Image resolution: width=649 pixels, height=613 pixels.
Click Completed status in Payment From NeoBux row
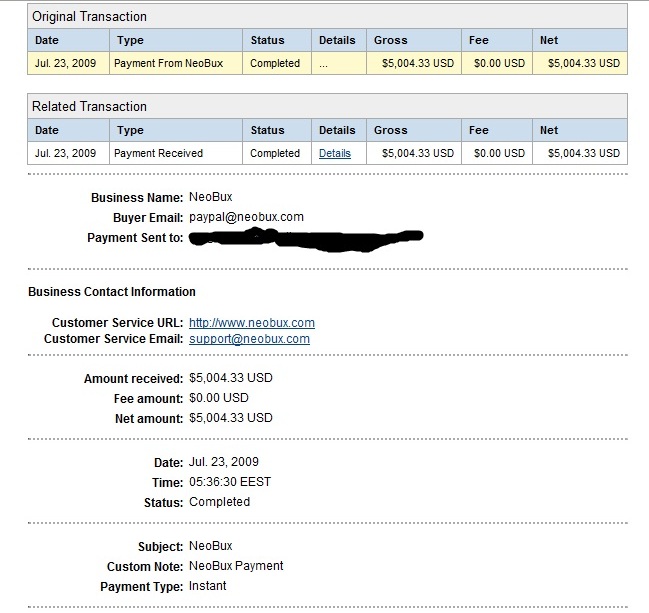(x=275, y=63)
